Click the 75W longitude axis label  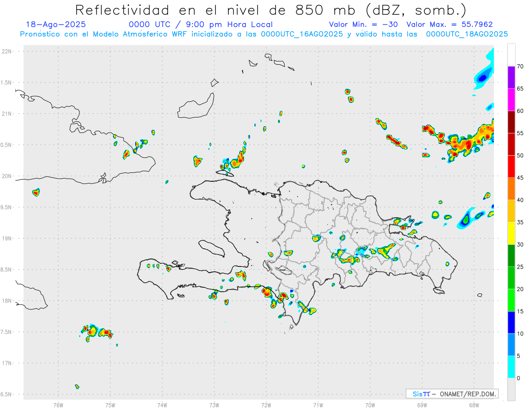point(110,405)
